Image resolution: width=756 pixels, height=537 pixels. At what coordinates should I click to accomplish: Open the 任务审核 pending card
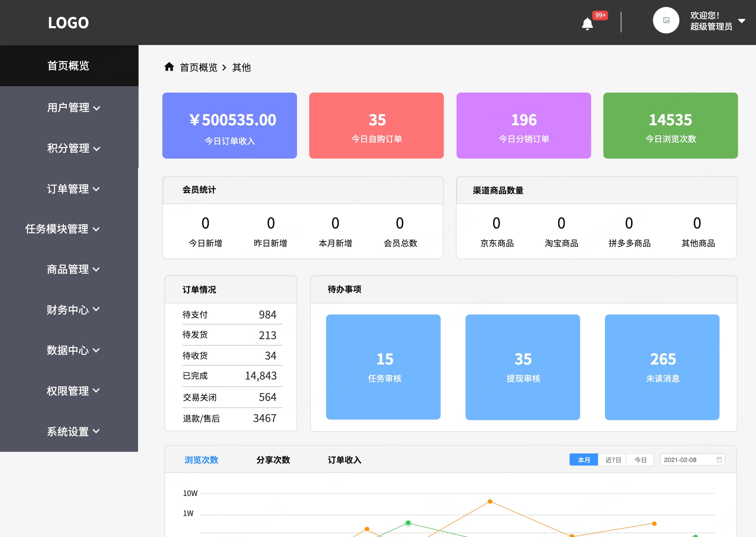click(x=383, y=367)
